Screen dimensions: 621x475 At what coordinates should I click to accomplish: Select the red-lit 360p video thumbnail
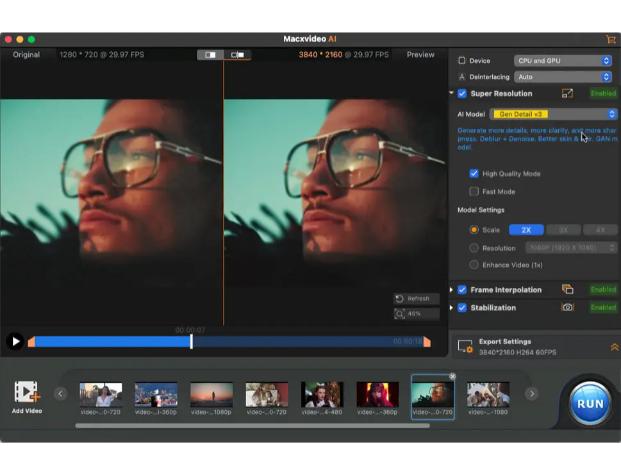(x=377, y=395)
